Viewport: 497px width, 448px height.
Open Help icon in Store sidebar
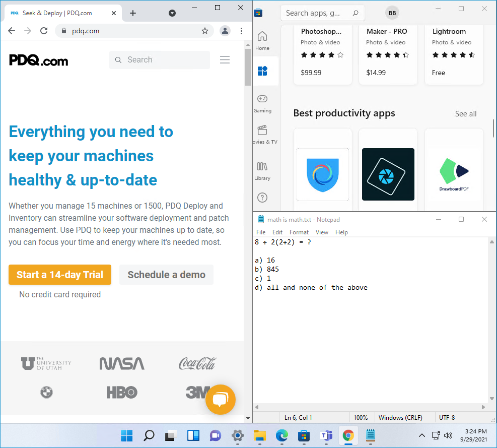coord(262,198)
